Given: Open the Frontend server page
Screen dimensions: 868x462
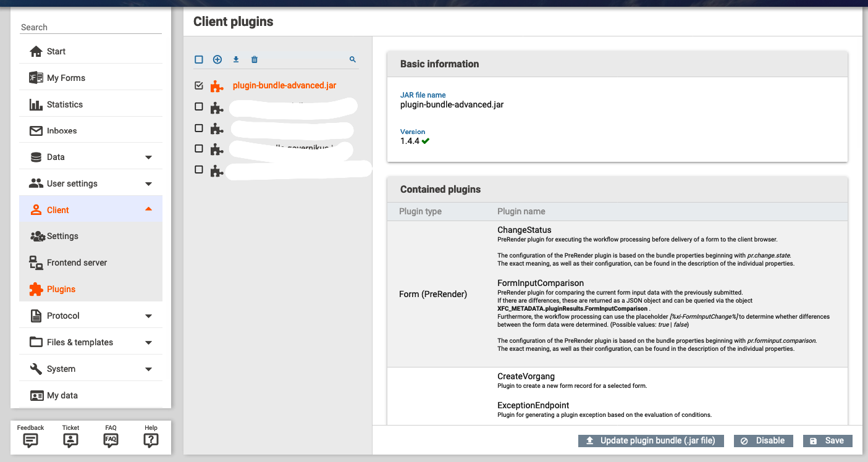Looking at the screenshot, I should pos(77,262).
